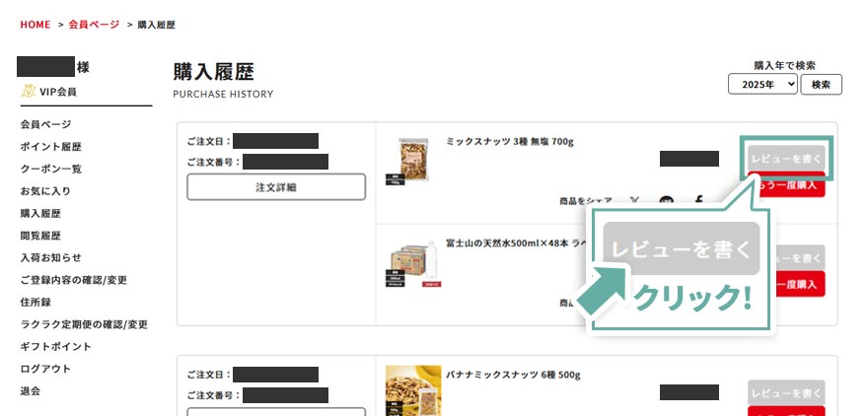Open 閲覧履歴 sidebar item
This screenshot has width=868, height=416.
click(x=40, y=236)
